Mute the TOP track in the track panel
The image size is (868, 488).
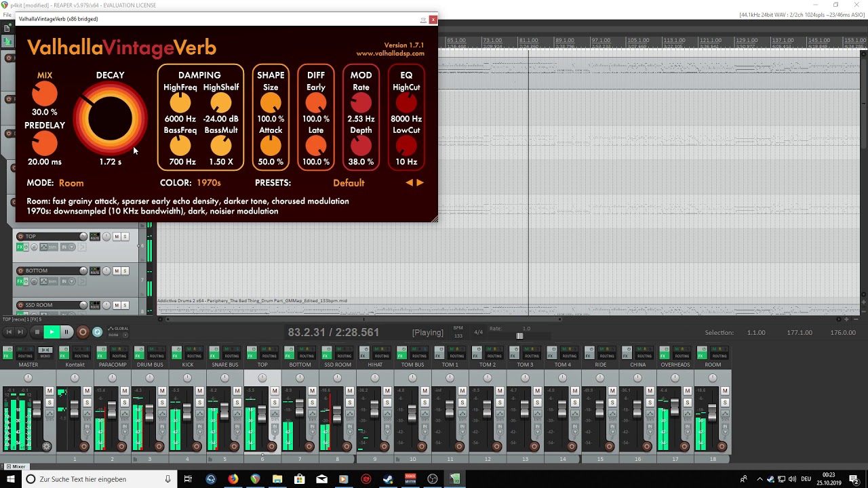tap(117, 237)
